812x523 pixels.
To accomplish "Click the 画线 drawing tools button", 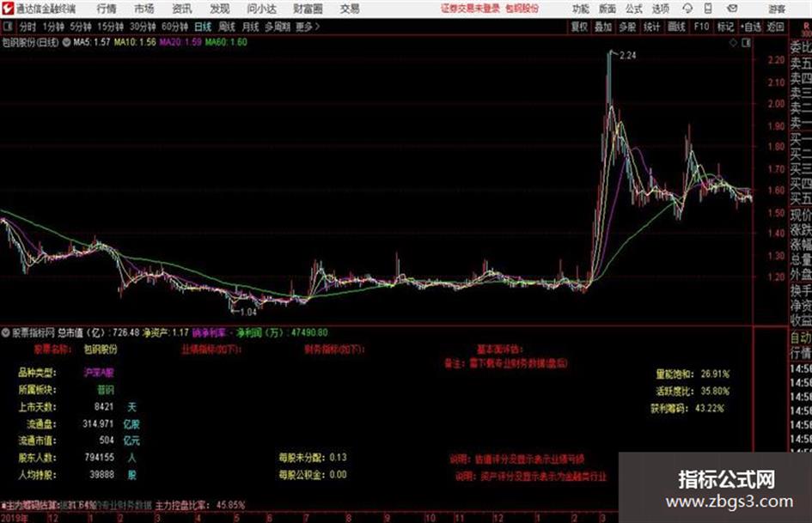I will tap(676, 27).
